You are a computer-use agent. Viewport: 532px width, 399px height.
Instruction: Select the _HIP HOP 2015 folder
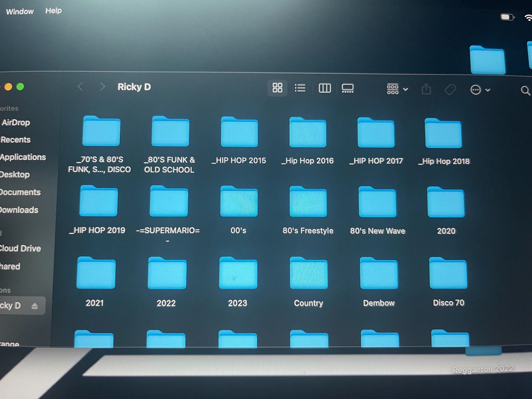pyautogui.click(x=239, y=132)
